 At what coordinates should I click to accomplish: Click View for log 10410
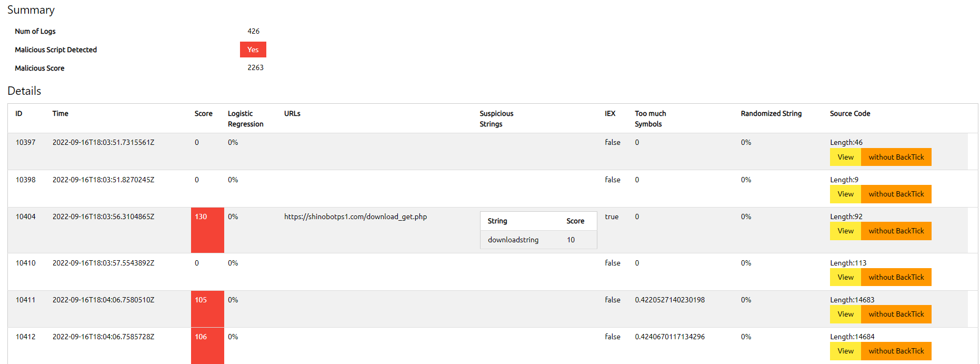(845, 277)
